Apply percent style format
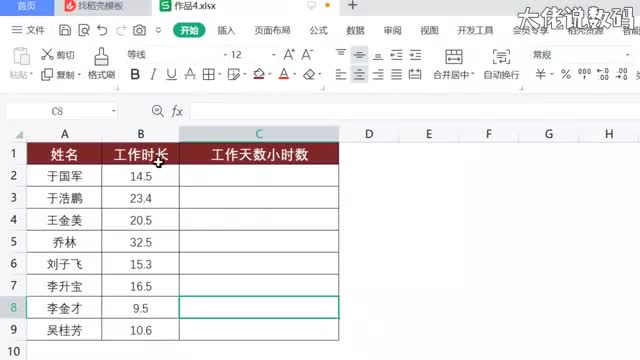640x360 pixels. coord(565,74)
